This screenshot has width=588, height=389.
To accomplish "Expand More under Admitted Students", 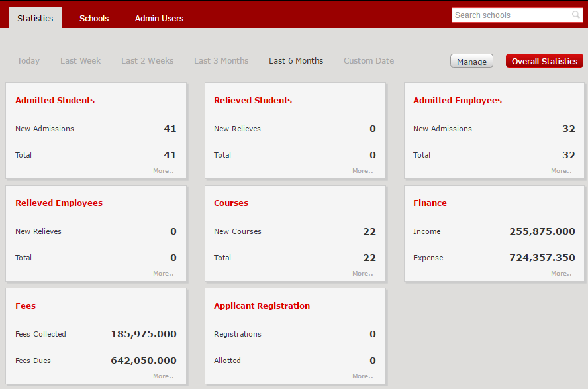I will [x=163, y=170].
